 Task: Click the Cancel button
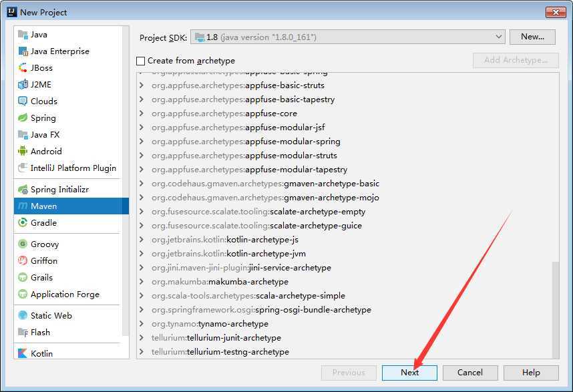pos(470,373)
